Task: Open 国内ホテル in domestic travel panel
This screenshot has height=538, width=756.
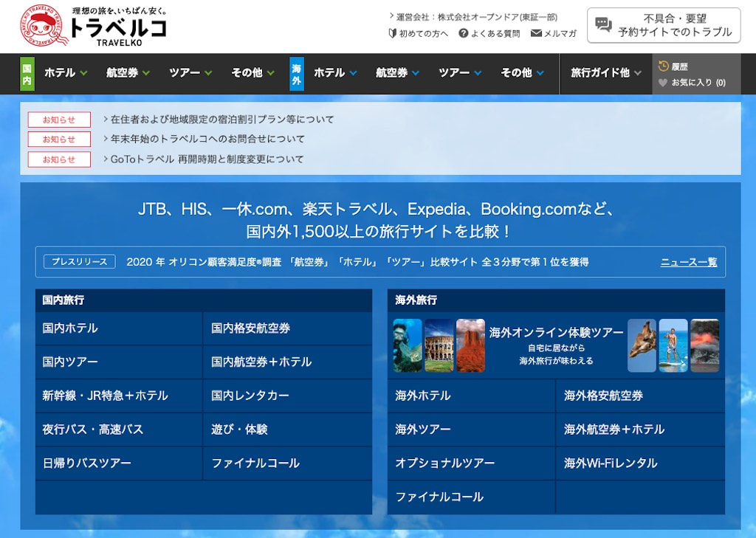Action: [119, 328]
